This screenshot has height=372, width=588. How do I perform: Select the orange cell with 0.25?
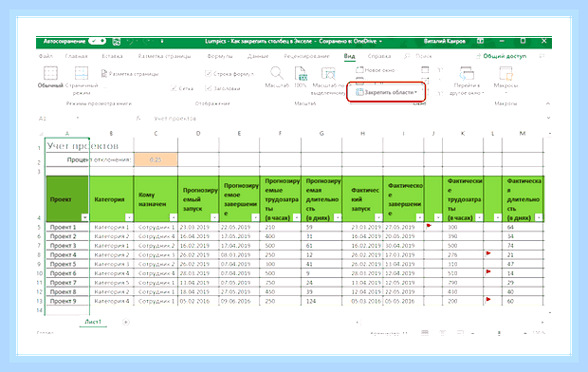(156, 159)
